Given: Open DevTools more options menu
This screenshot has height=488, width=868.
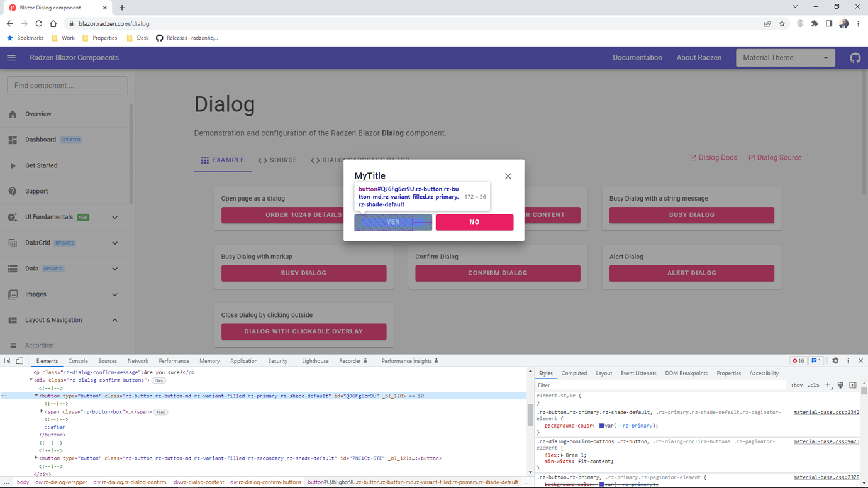Looking at the screenshot, I should 848,361.
